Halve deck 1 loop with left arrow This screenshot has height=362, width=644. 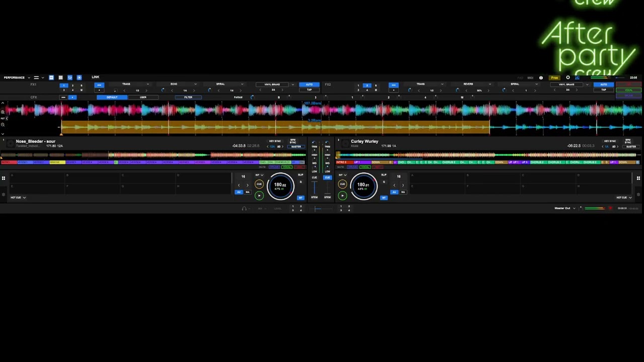tap(239, 185)
